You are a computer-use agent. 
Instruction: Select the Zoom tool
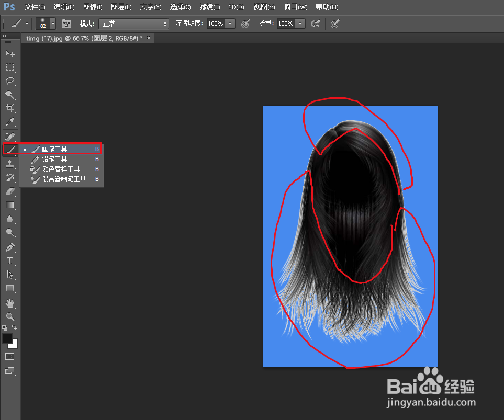point(9,317)
